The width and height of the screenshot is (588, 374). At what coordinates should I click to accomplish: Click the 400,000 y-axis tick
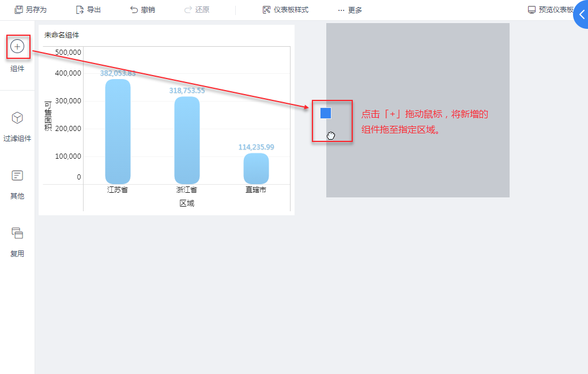click(68, 73)
